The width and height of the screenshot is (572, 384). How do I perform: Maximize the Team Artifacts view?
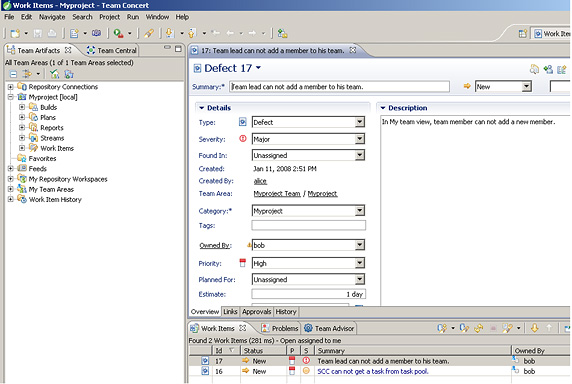point(178,49)
